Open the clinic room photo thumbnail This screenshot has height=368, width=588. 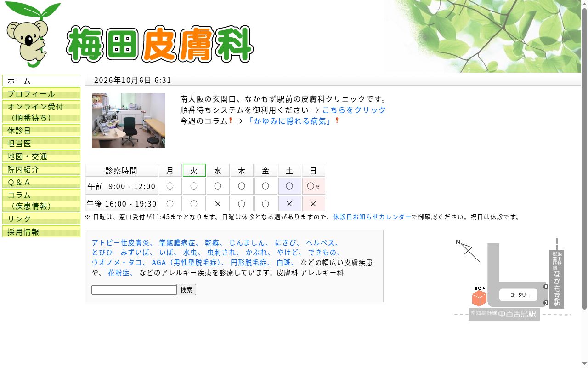(x=129, y=121)
